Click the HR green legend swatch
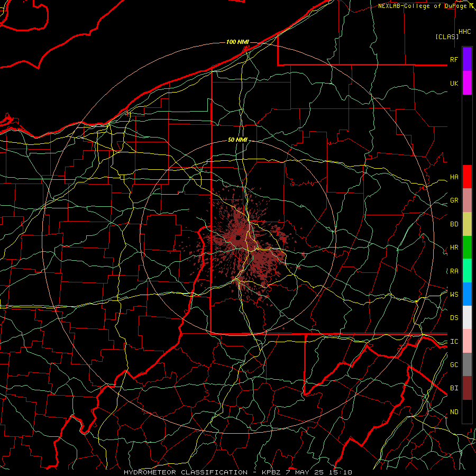This screenshot has width=476, height=476. 467,248
